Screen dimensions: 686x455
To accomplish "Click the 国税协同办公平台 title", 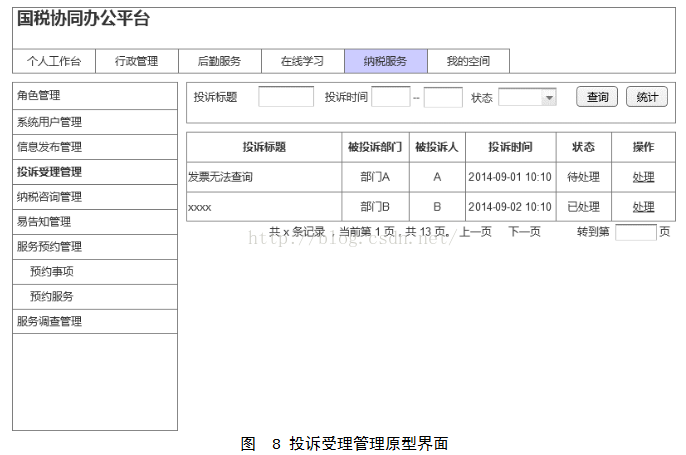I will point(83,19).
